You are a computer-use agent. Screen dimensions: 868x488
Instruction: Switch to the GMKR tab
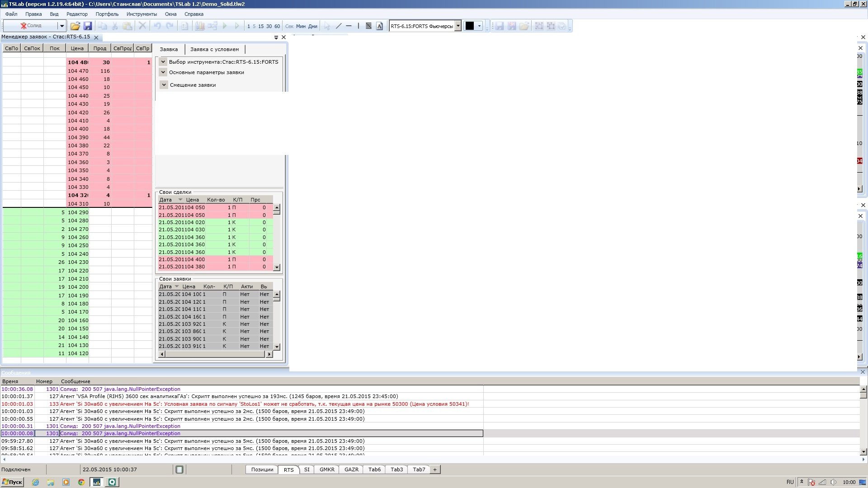coord(327,469)
